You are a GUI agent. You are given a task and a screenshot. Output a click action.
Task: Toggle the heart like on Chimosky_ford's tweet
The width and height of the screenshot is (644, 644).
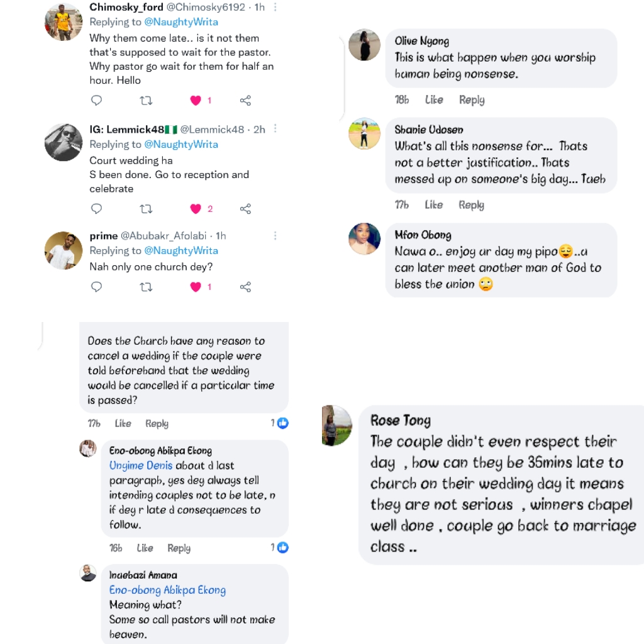[196, 101]
